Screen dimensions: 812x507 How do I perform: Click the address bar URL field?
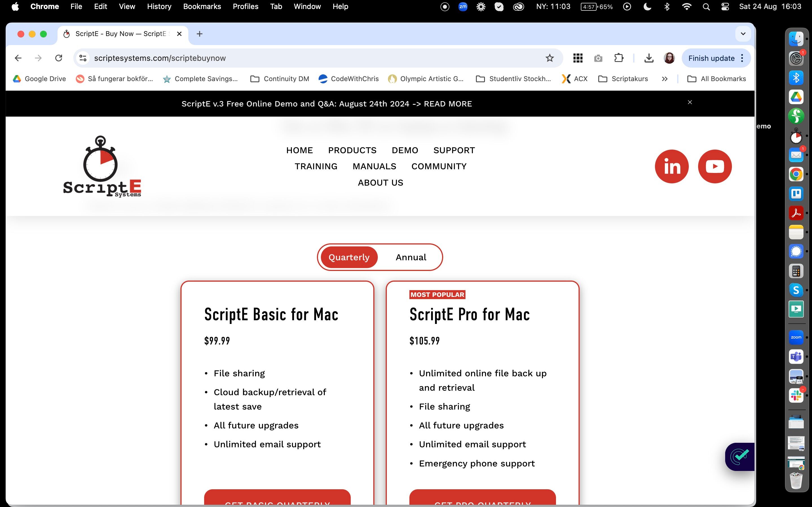pyautogui.click(x=302, y=58)
